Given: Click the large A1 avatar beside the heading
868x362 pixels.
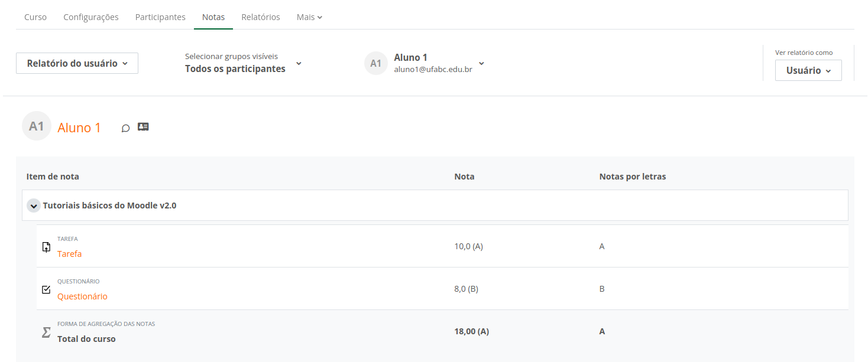Looking at the screenshot, I should click(37, 126).
